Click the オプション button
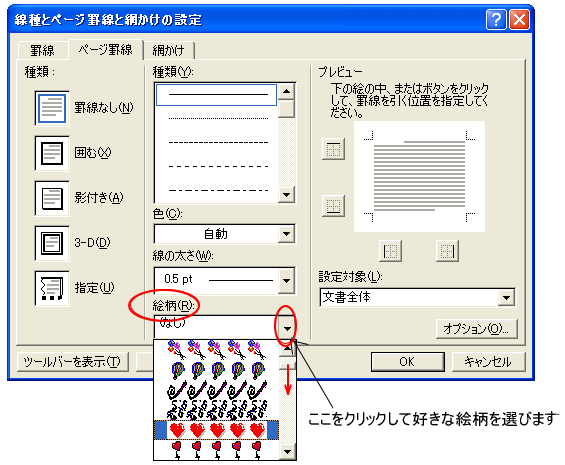565x465 pixels. click(x=476, y=329)
